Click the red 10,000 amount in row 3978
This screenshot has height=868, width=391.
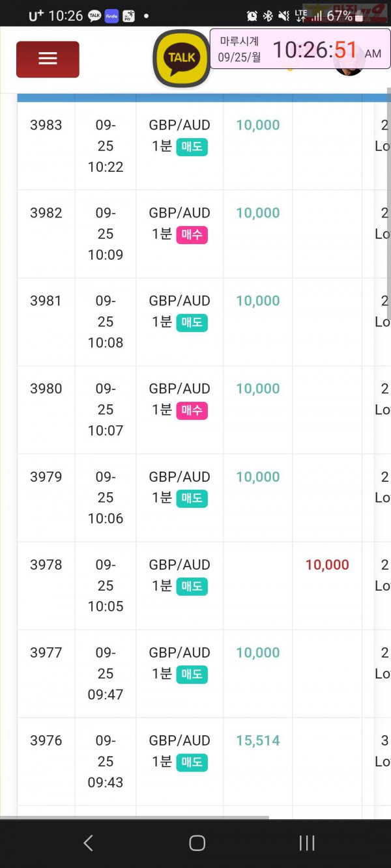327,565
